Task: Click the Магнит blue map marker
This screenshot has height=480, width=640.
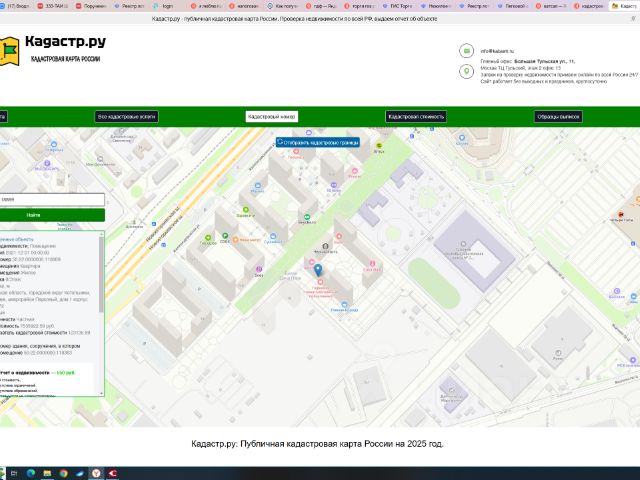Action: pos(258,186)
